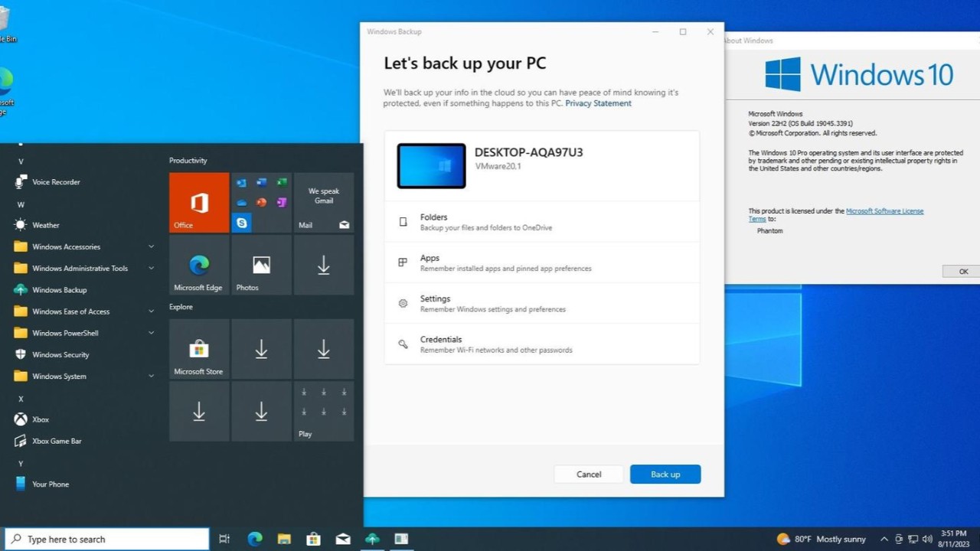Expand Windows Administrative Tools folder

click(80, 268)
